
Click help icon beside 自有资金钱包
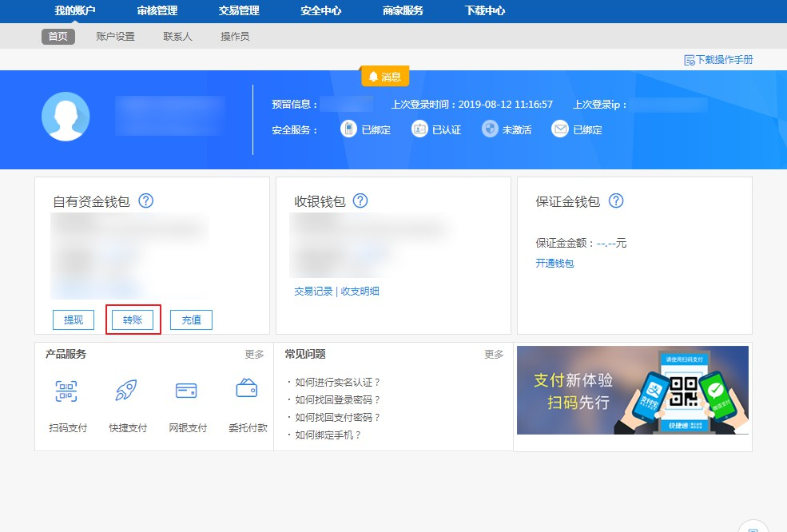145,201
